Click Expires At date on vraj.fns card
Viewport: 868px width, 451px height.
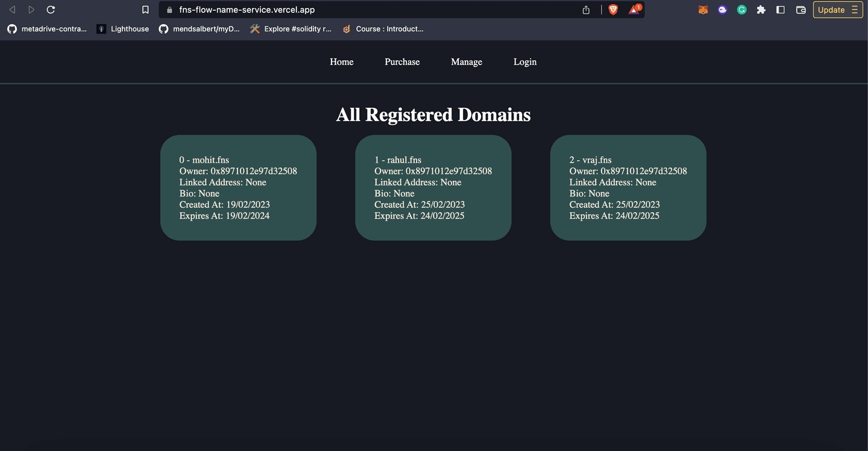tap(615, 216)
